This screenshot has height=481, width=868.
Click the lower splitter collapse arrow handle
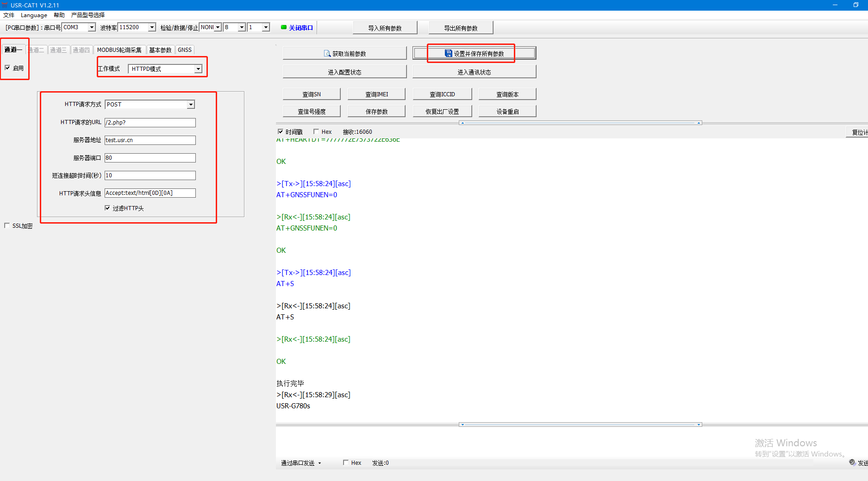tap(462, 425)
